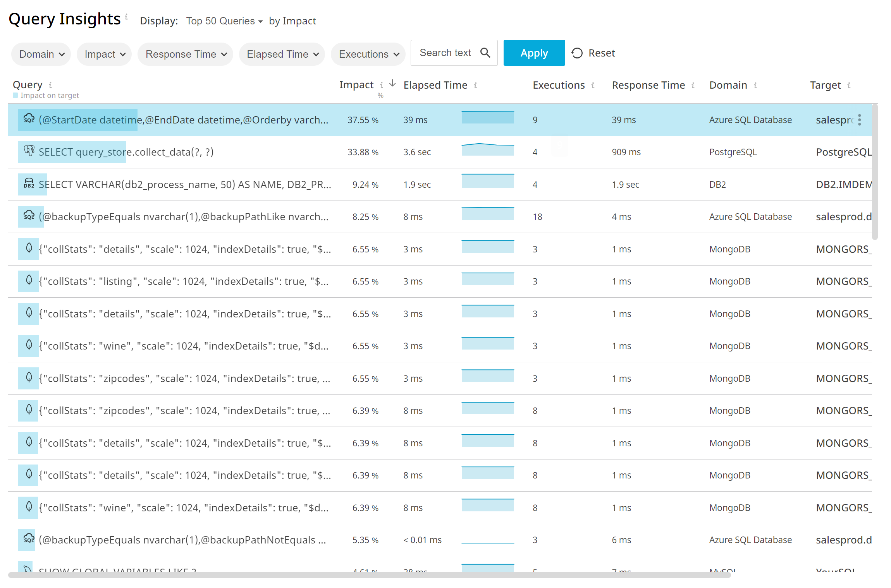This screenshot has height=588, width=891.
Task: Sort by the Executions column header
Action: [559, 85]
